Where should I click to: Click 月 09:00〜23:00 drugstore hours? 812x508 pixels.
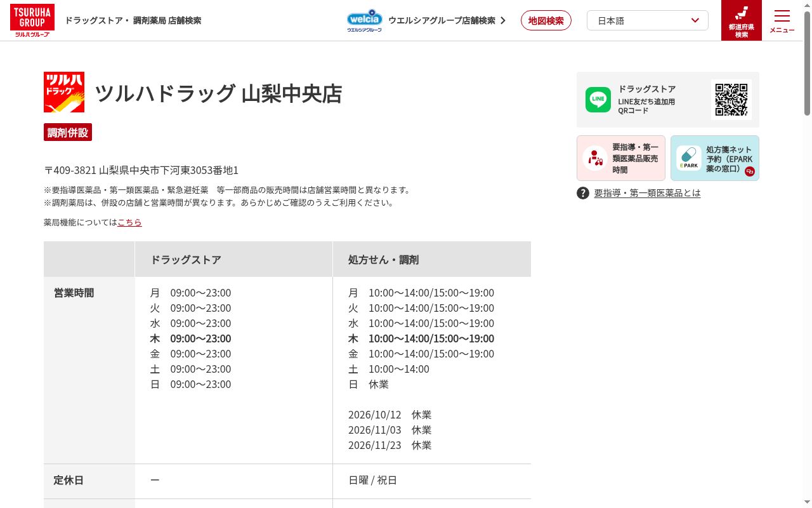tap(190, 293)
